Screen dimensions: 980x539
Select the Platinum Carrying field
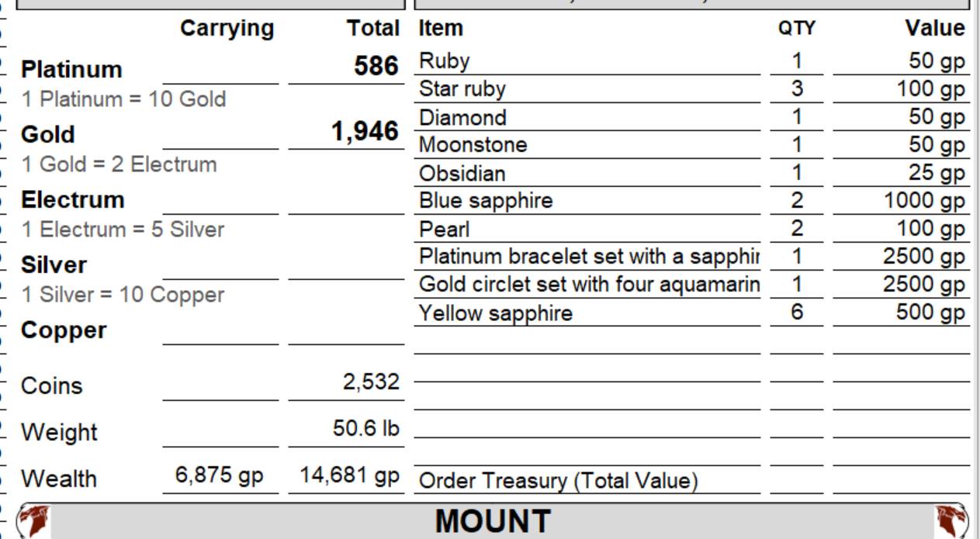click(220, 68)
